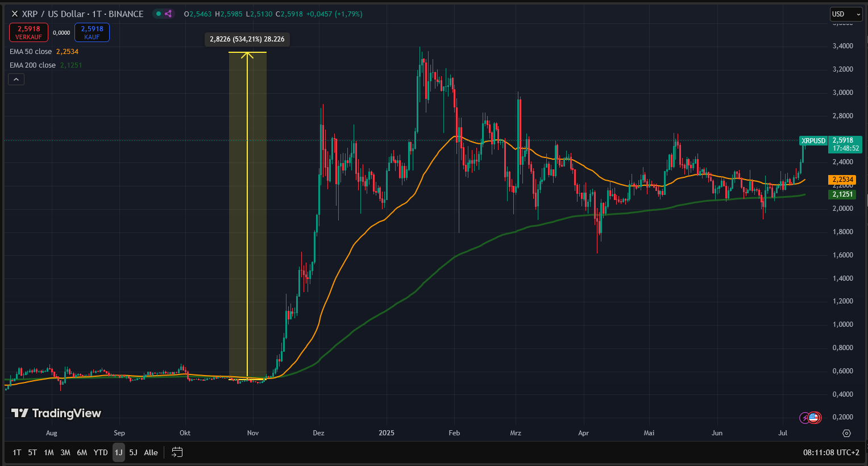Click the orange EMA 50 price label
Screen dimensions: 868x466
[842, 180]
